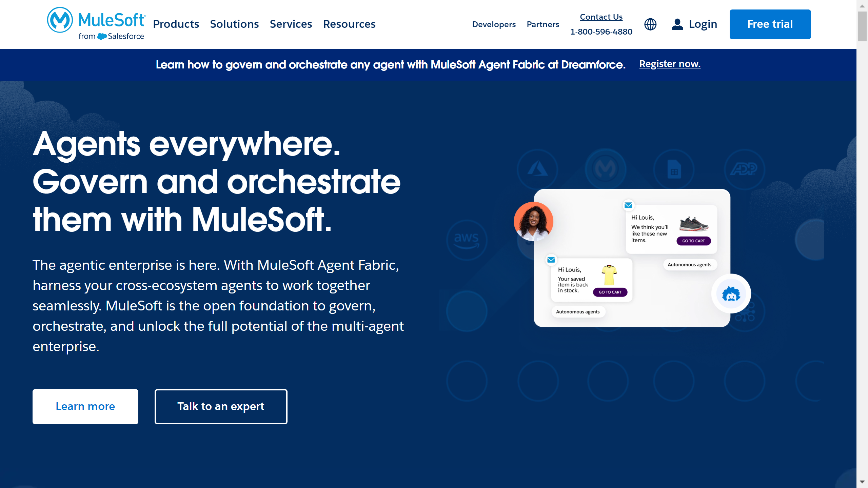Select the blue Agentforce robot icon

click(732, 293)
